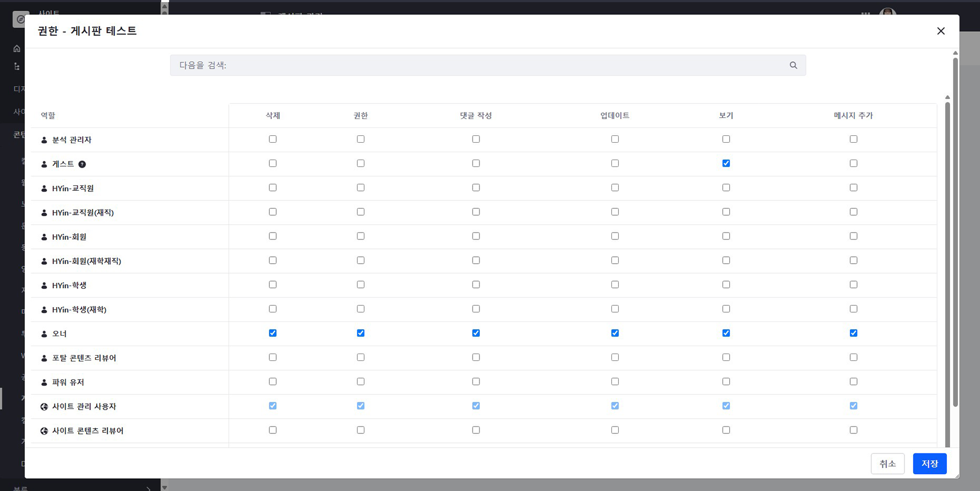
Task: Enable 메시지 추가 for HYin-회원
Action: click(x=853, y=236)
